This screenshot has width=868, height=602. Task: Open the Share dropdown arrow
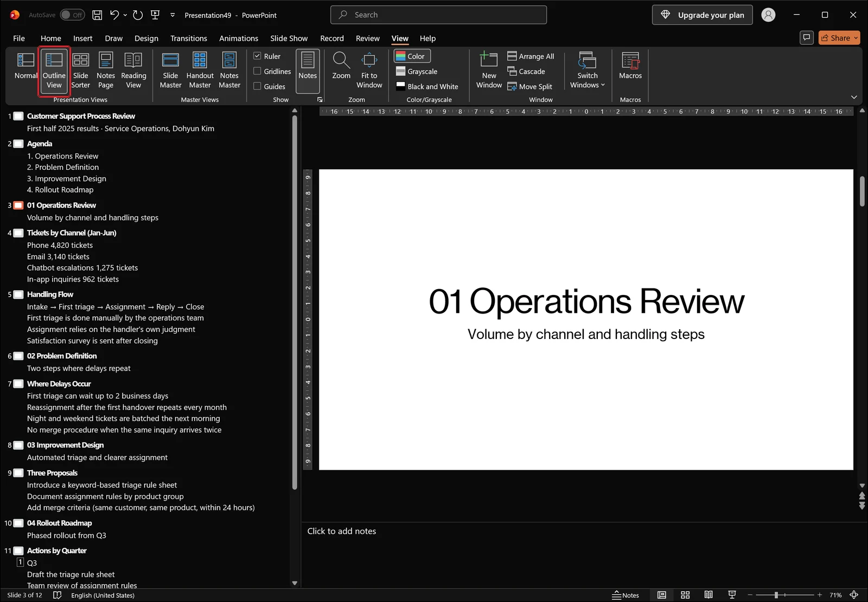856,38
